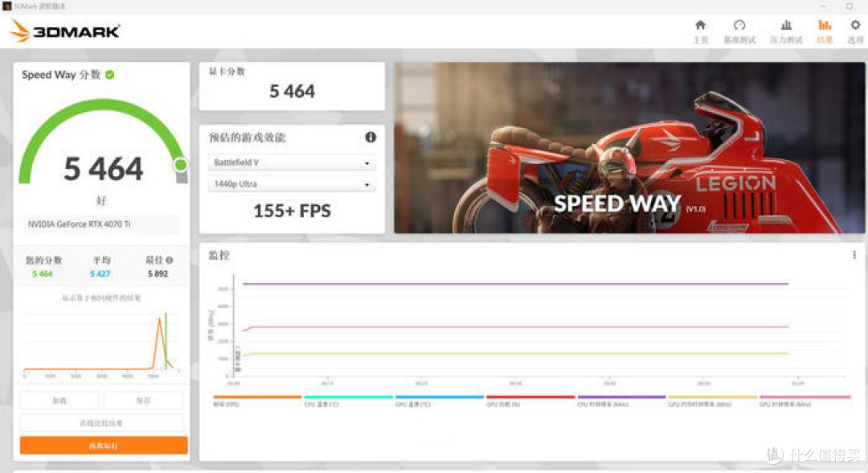Image resolution: width=868 pixels, height=473 pixels.
Task: Click the 3DMark app icon in title bar
Action: click(x=6, y=6)
